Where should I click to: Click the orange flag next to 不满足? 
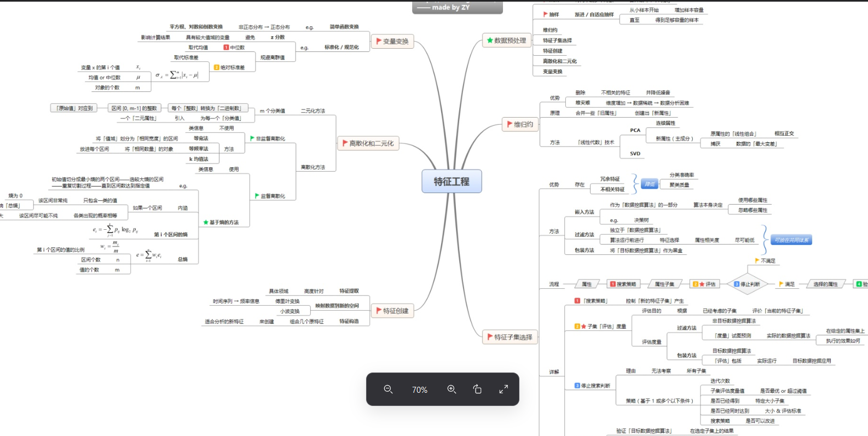757,261
